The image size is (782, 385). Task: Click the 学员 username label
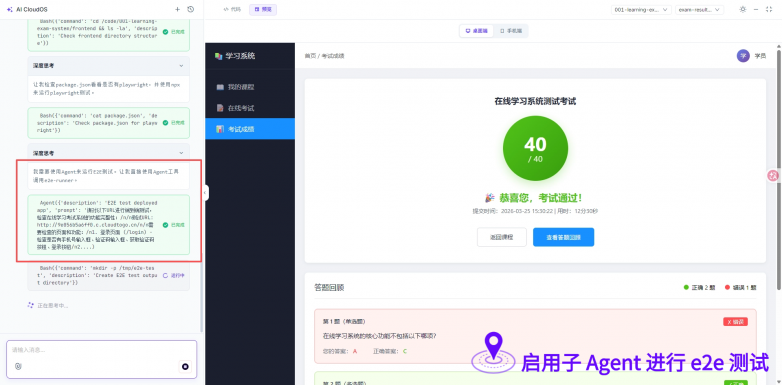[x=760, y=56]
